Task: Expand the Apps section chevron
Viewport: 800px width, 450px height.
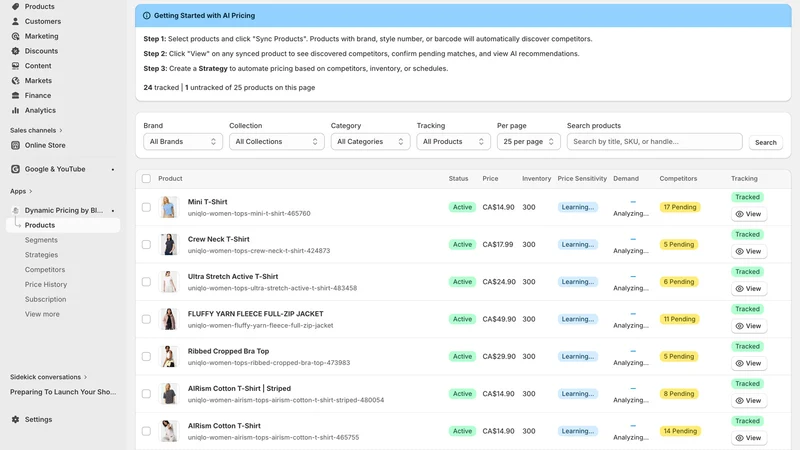Action: (31, 191)
